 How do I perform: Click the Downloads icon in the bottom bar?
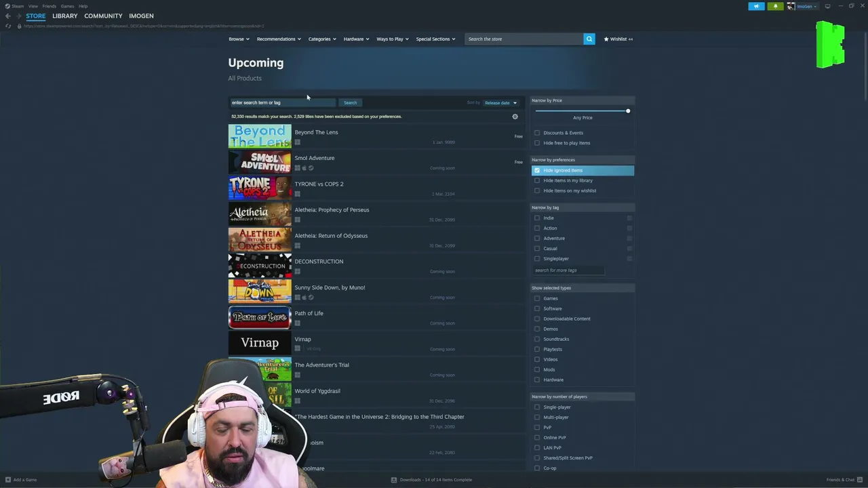click(394, 480)
